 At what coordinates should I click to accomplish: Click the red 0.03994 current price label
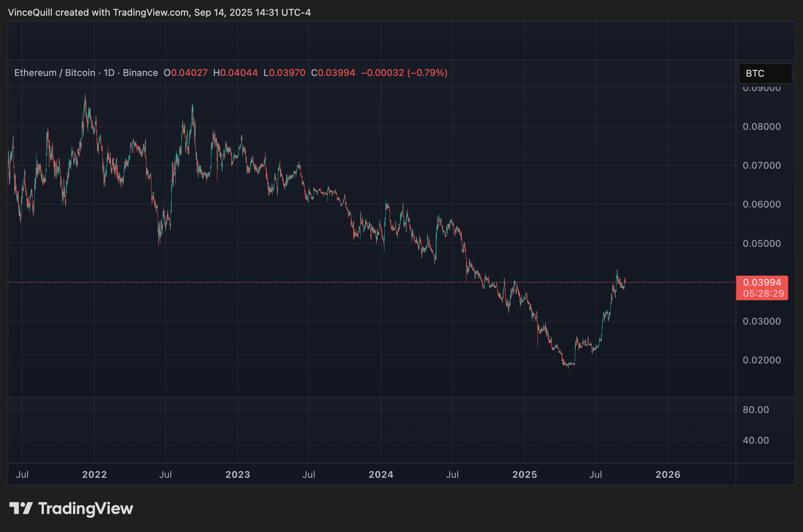coord(762,282)
